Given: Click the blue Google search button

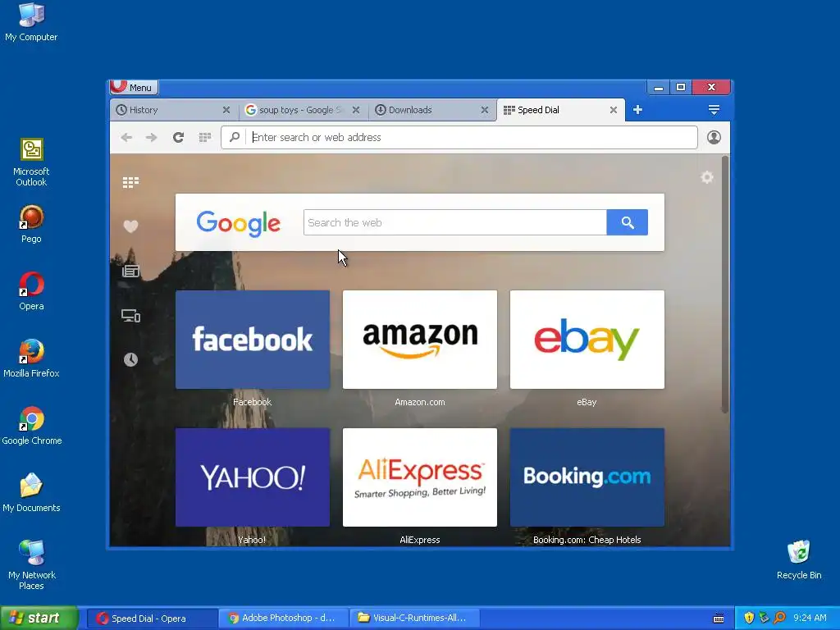Looking at the screenshot, I should 628,222.
